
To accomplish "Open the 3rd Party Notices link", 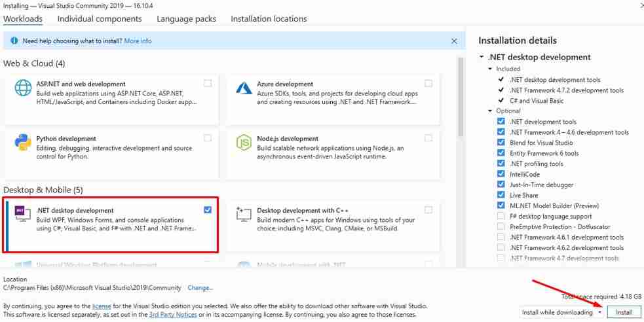I will [173, 315].
